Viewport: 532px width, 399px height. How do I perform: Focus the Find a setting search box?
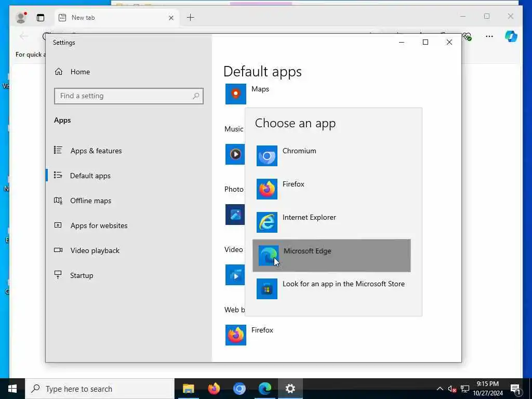(129, 96)
